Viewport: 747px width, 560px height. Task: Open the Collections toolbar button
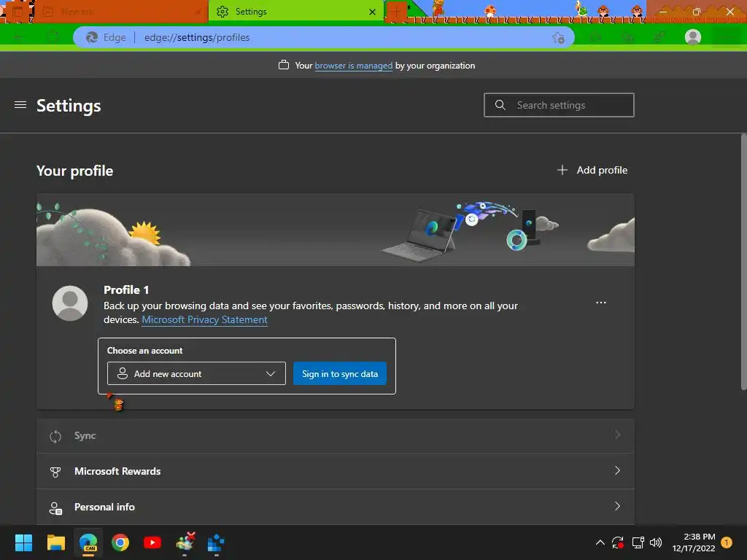click(x=628, y=37)
